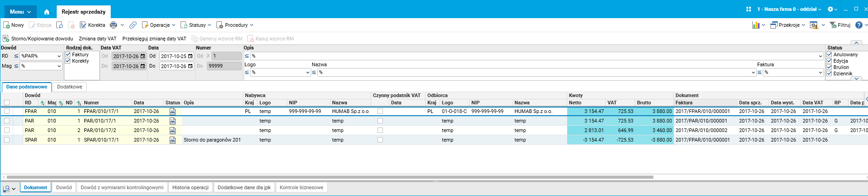The image size is (868, 196).
Task: Click sort arrow next to RD column
Action: 42,103
